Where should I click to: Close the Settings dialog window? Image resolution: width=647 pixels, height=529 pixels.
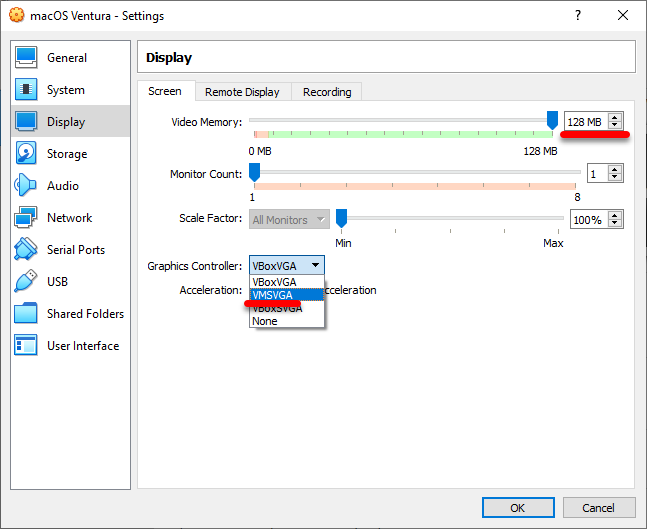[x=623, y=15]
